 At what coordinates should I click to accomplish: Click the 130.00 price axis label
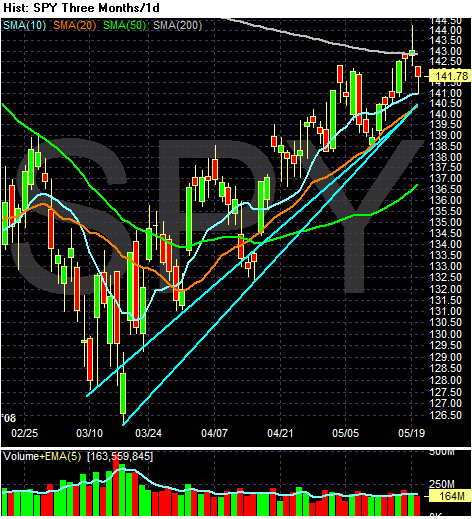(446, 334)
